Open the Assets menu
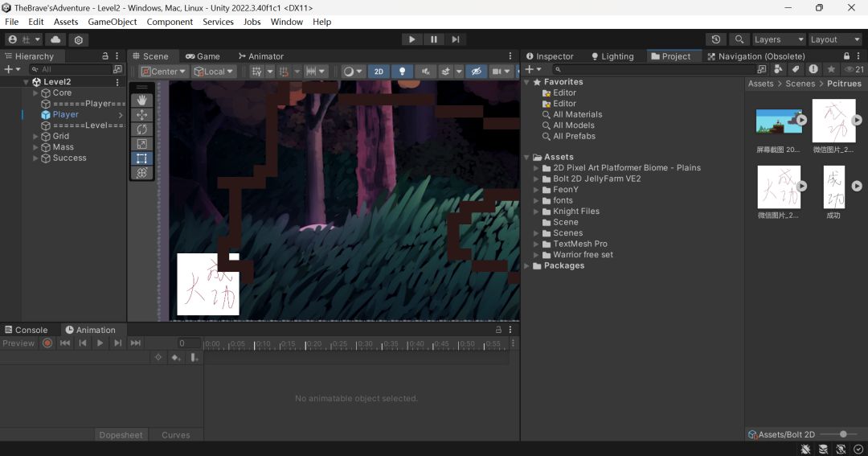This screenshot has height=456, width=868. tap(66, 22)
